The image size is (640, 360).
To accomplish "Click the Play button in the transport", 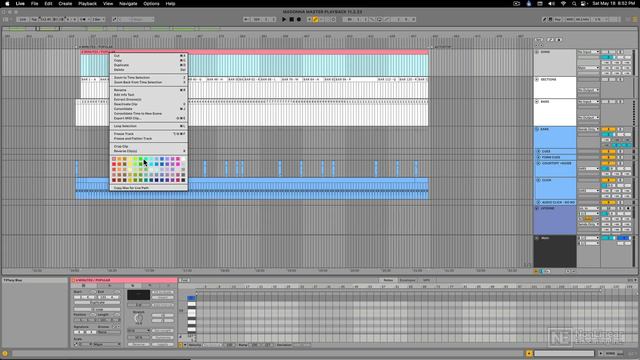I will (x=284, y=19).
